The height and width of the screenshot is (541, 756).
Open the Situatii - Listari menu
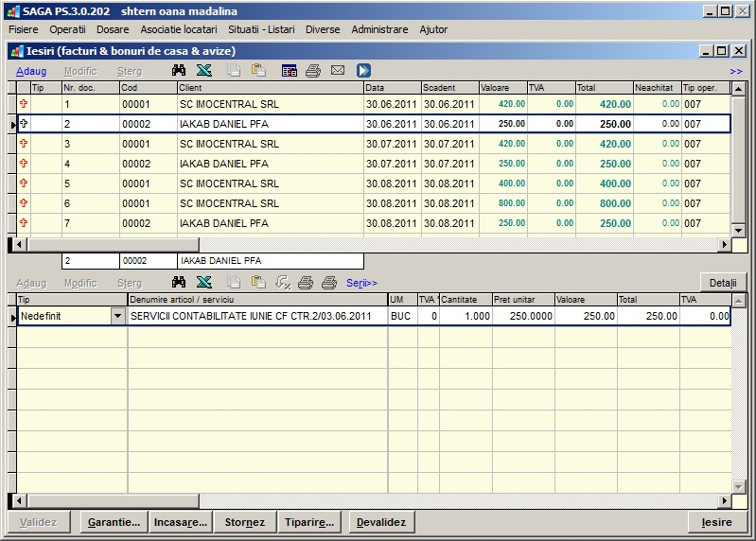click(261, 29)
